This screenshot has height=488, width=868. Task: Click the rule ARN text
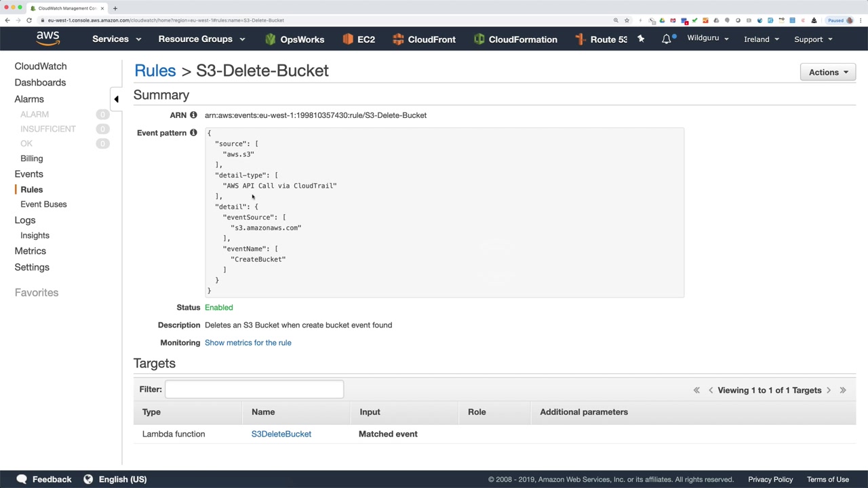coord(316,115)
